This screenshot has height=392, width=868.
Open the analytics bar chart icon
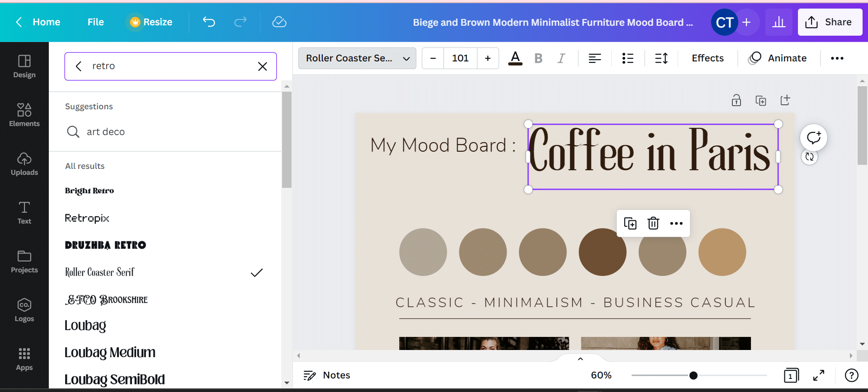coord(778,22)
